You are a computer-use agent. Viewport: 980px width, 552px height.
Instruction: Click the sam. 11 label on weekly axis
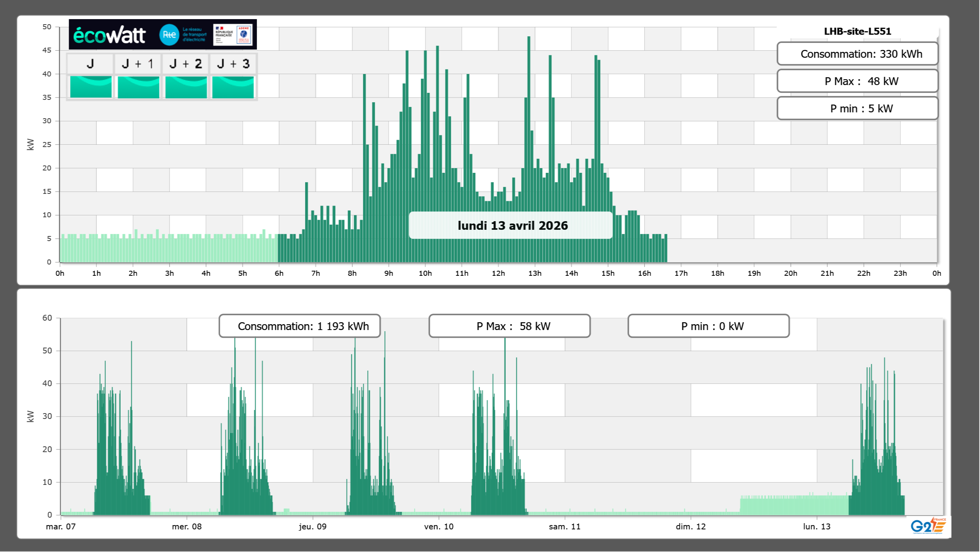pyautogui.click(x=564, y=527)
